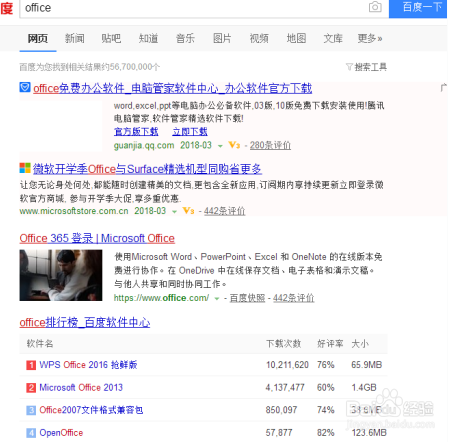Open the 图片 tab

(x=222, y=38)
